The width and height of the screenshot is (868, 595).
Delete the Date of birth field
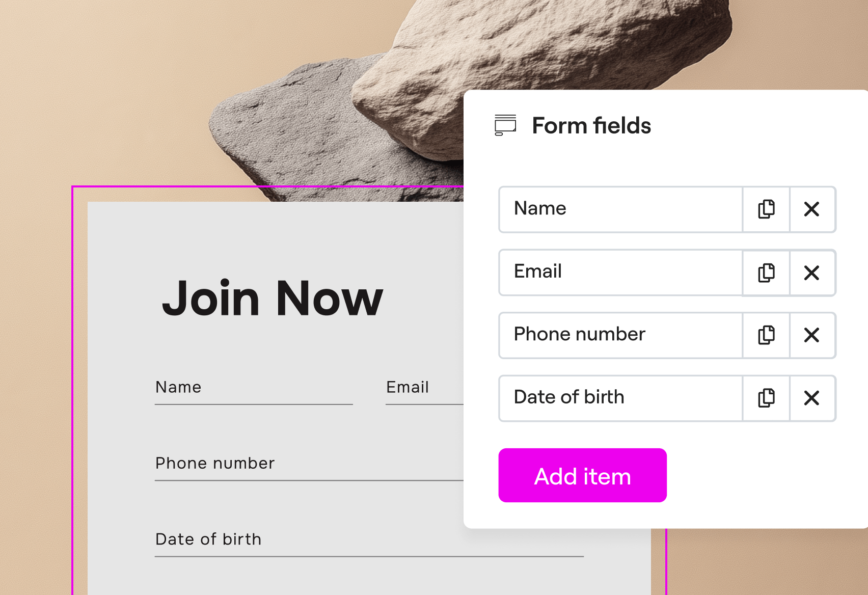[x=811, y=398]
